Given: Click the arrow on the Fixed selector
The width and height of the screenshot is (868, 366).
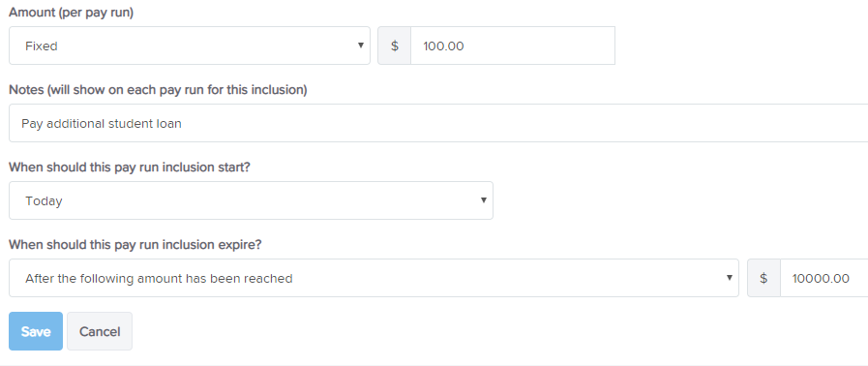Looking at the screenshot, I should [x=360, y=46].
